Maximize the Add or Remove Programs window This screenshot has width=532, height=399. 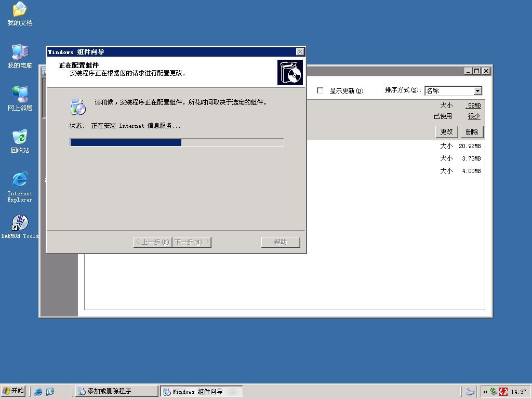[x=477, y=71]
